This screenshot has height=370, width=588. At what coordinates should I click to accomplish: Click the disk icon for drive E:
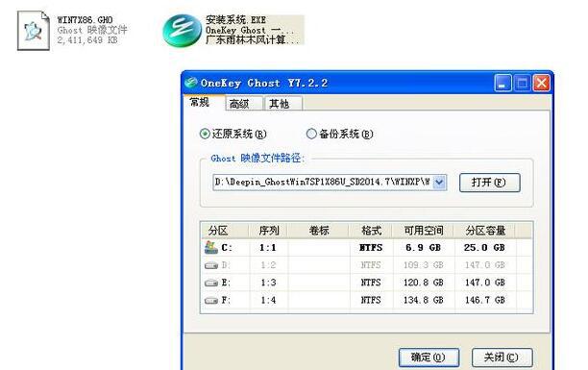pyautogui.click(x=211, y=283)
